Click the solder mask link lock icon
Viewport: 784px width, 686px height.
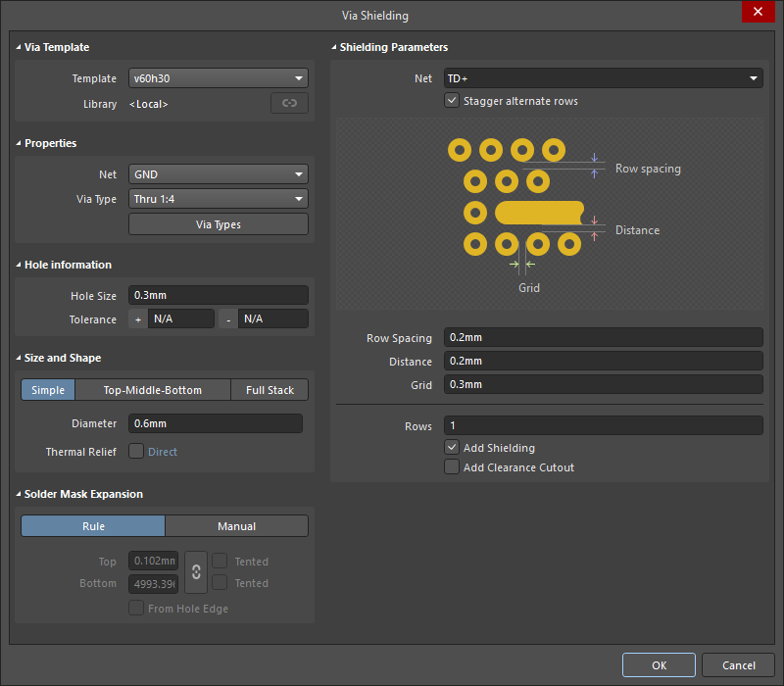(196, 572)
